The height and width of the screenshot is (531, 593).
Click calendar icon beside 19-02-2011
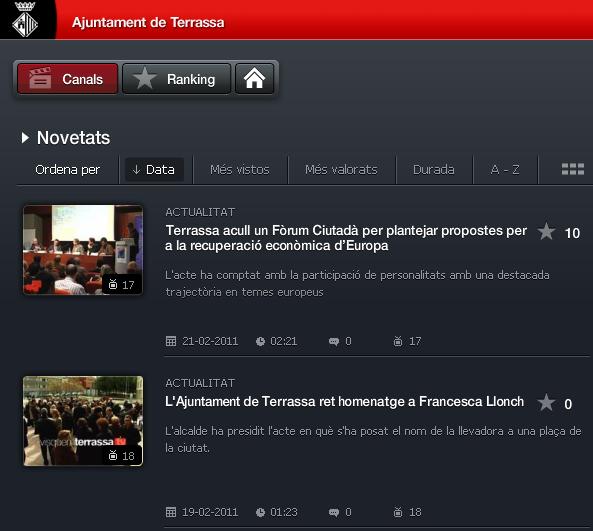[x=171, y=512]
